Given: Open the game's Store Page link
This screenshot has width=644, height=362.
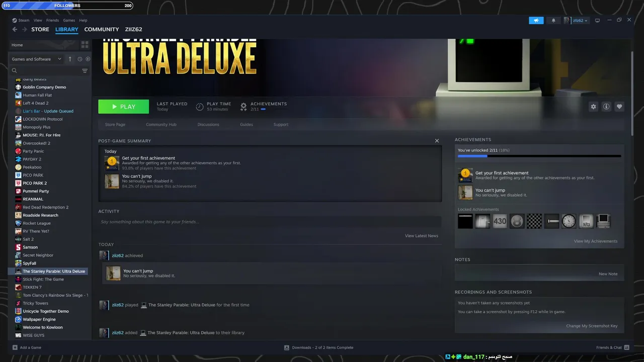Looking at the screenshot, I should (115, 125).
